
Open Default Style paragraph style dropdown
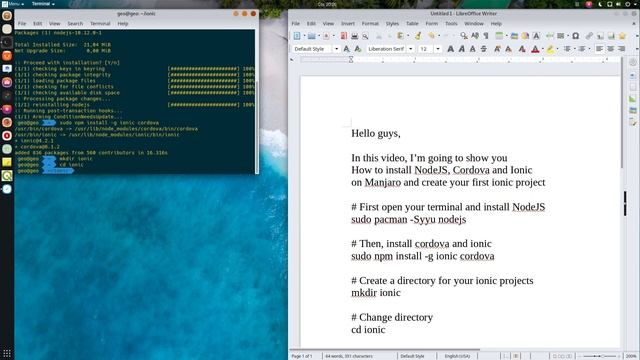click(x=336, y=49)
